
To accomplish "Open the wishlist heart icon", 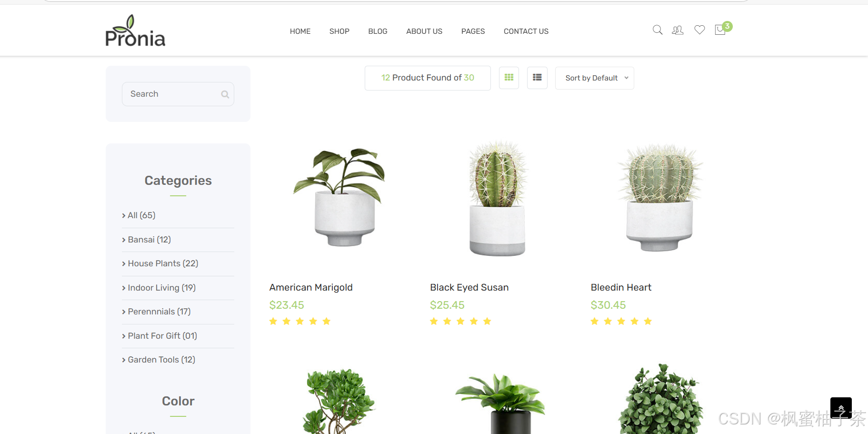I will tap(699, 30).
